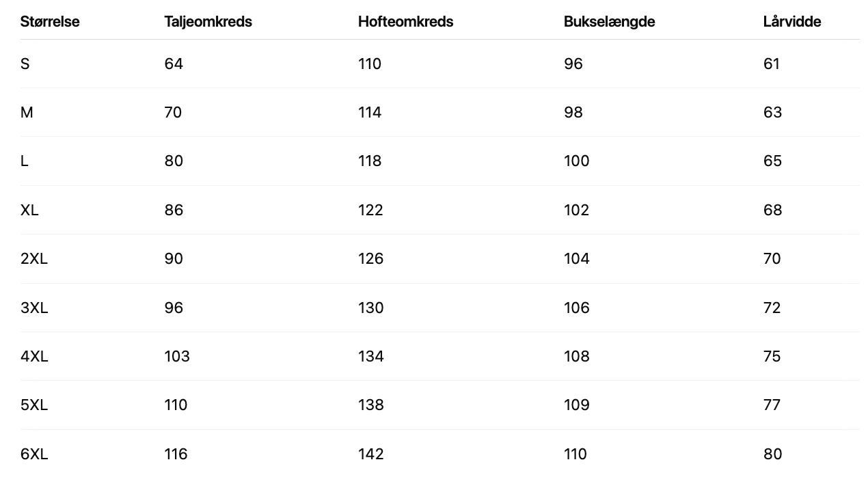The height and width of the screenshot is (488, 868).
Task: Click the 2XL size row label
Action: coord(34,259)
